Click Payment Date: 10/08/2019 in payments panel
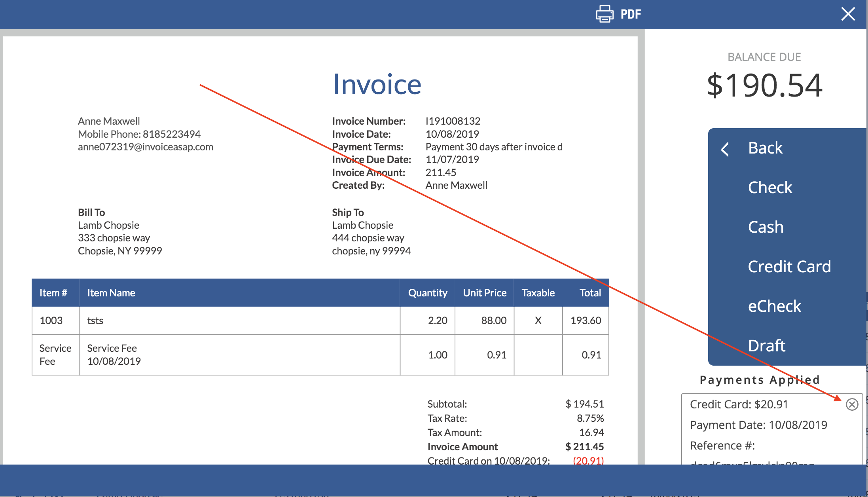The width and height of the screenshot is (868, 497). (x=758, y=425)
